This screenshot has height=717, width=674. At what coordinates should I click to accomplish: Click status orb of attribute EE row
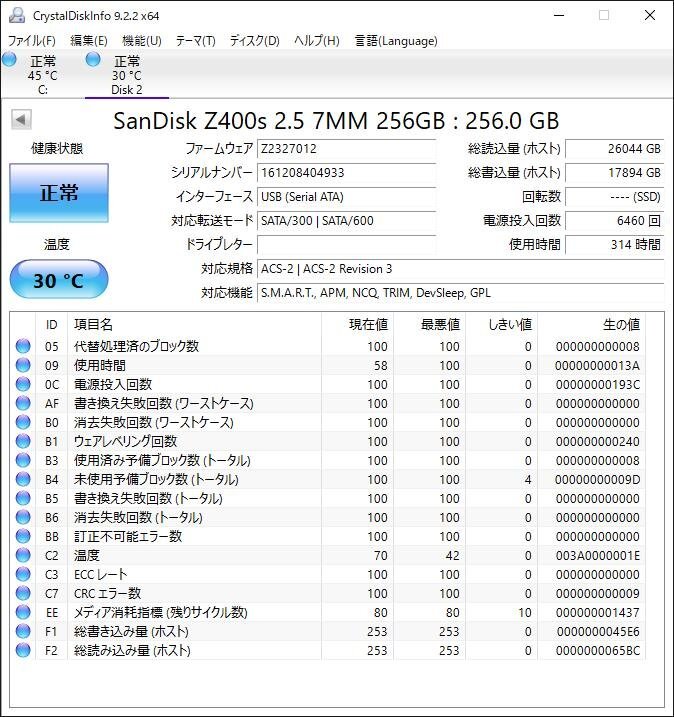[x=23, y=612]
